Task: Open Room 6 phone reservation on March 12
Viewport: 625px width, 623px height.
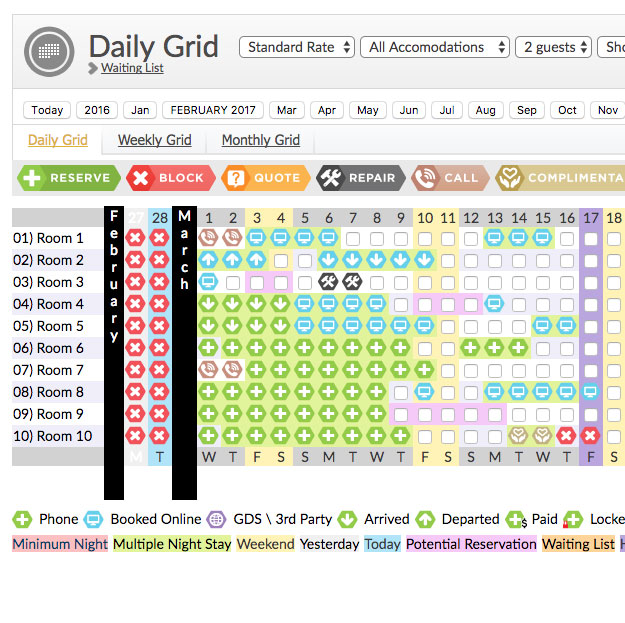Action: click(470, 348)
